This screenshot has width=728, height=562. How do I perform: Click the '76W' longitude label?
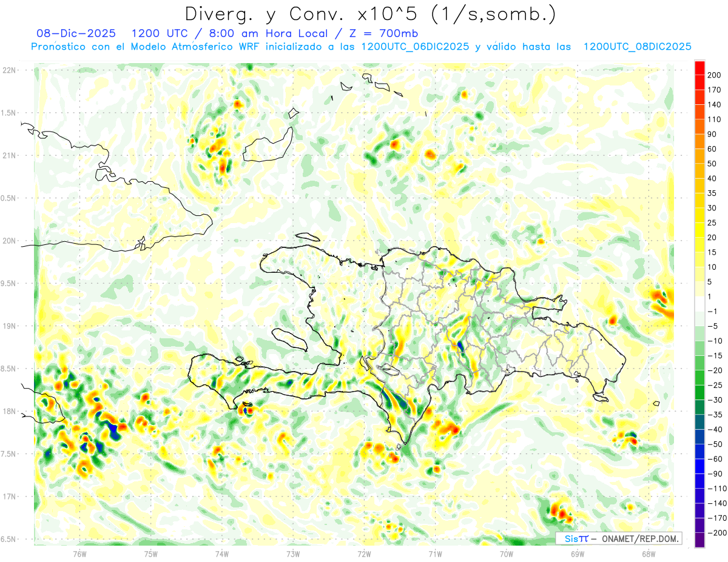pyautogui.click(x=79, y=554)
